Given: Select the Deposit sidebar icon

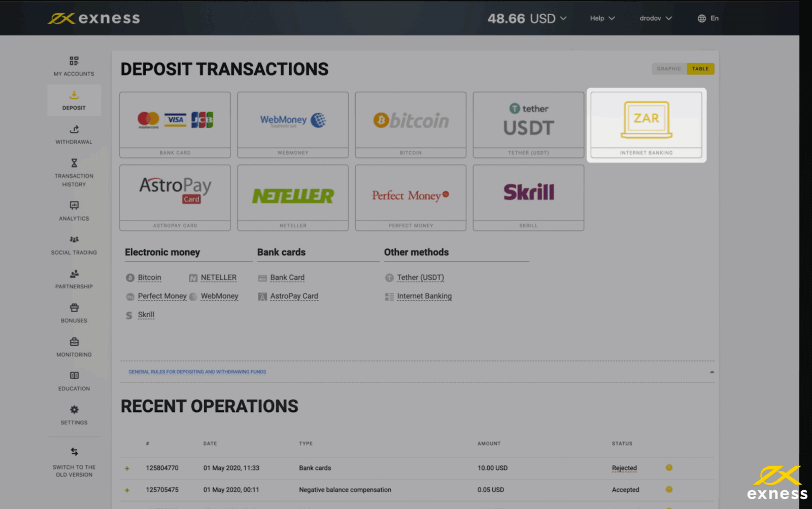Looking at the screenshot, I should [x=74, y=95].
